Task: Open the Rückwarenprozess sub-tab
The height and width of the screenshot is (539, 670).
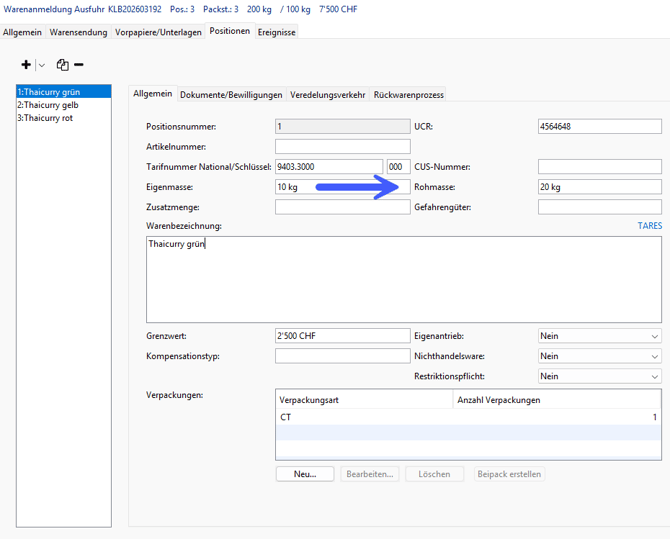Action: [408, 95]
